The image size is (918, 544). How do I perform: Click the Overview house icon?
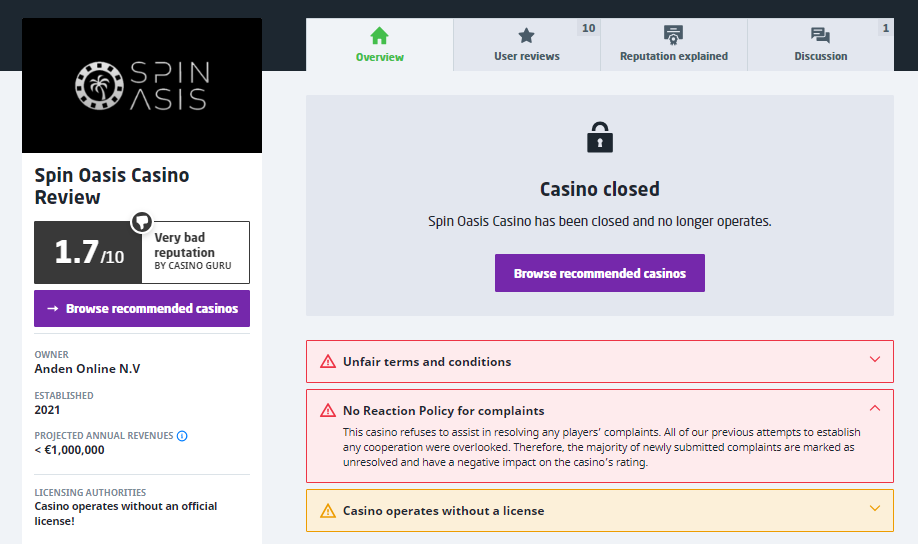tap(379, 36)
